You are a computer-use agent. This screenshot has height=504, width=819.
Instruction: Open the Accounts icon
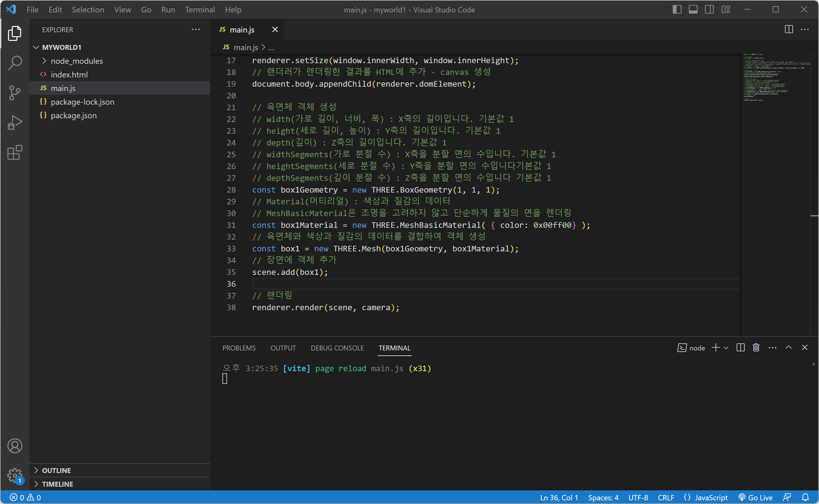click(15, 446)
